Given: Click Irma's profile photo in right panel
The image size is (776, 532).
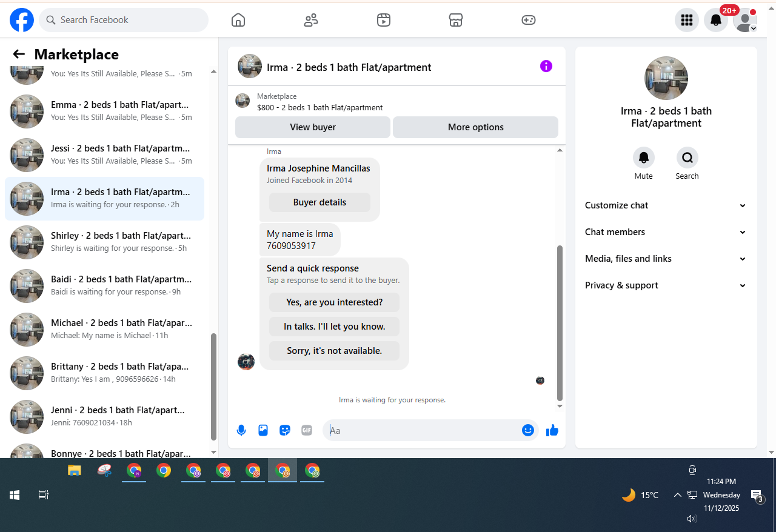Looking at the screenshot, I should (x=666, y=78).
